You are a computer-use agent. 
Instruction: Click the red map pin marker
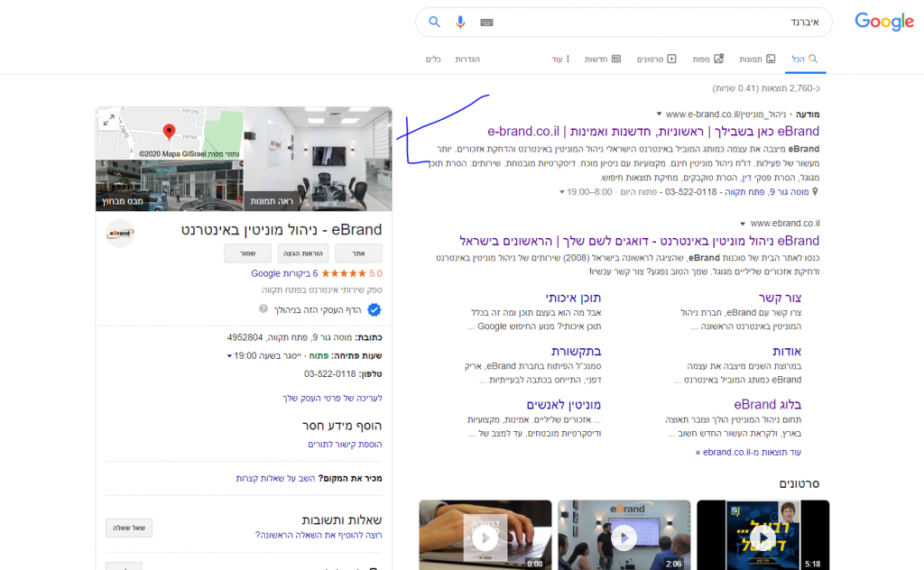coord(169,132)
